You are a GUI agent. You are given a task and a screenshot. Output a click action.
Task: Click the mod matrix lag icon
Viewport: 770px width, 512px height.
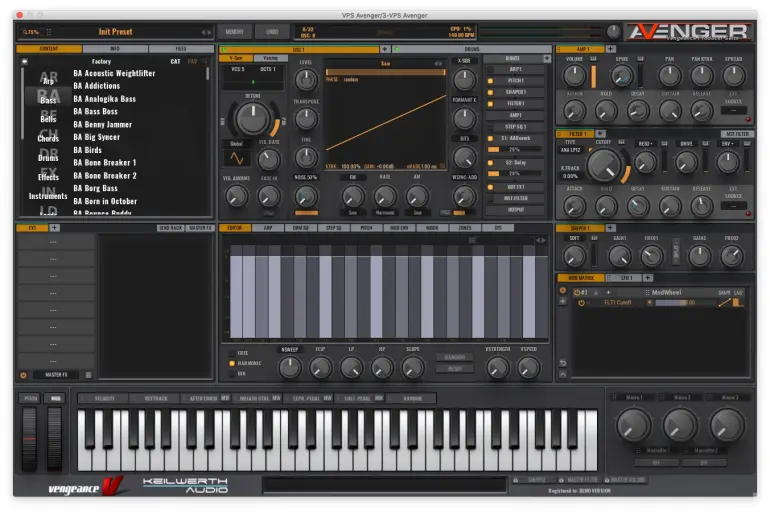tap(737, 303)
